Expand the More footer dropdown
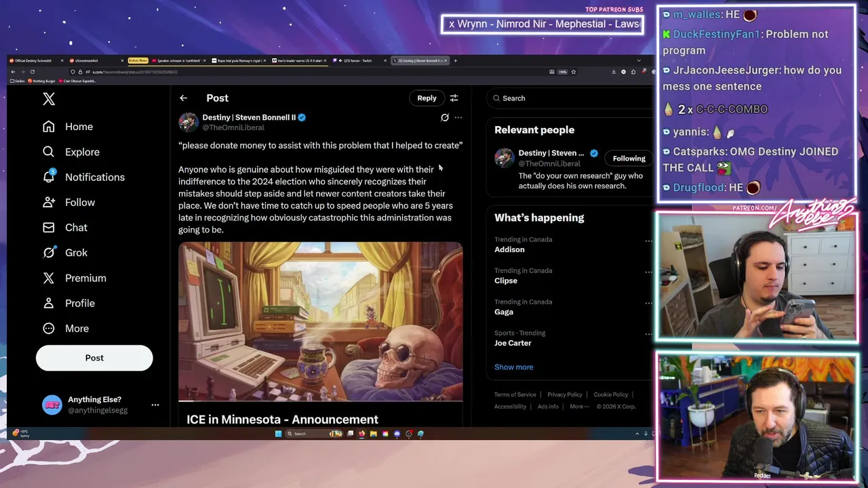The width and height of the screenshot is (868, 488). click(x=579, y=407)
